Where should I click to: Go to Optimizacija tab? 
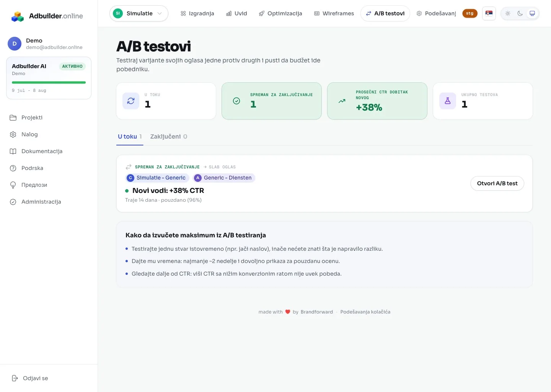coord(280,13)
